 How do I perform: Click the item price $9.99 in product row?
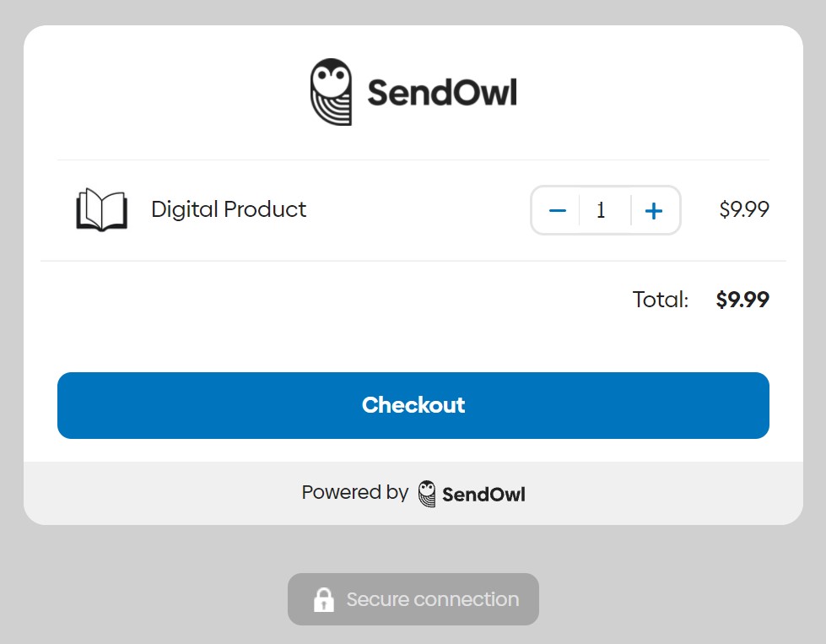(x=743, y=209)
